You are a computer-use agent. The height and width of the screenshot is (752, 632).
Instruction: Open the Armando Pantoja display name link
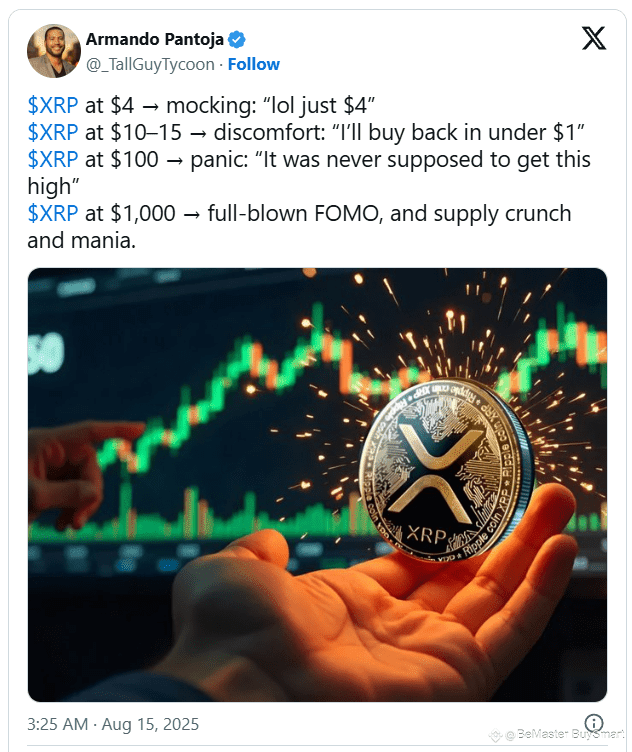pyautogui.click(x=154, y=39)
